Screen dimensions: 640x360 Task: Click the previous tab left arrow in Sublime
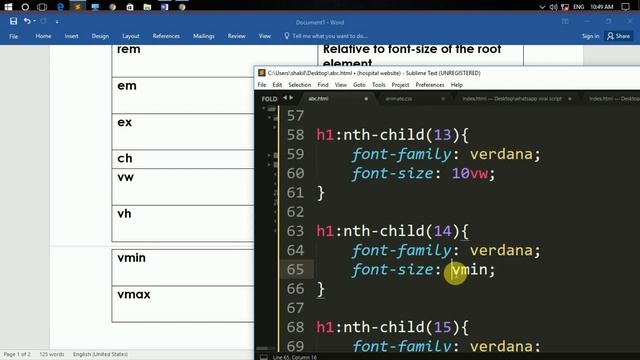(285, 98)
